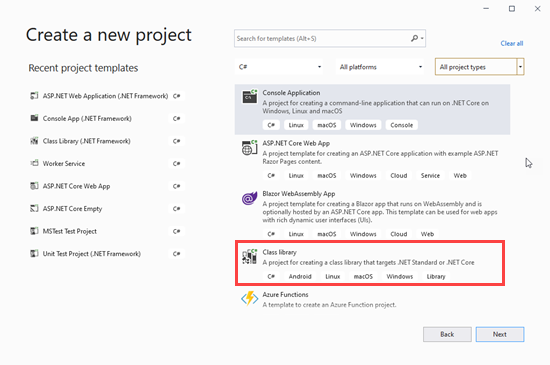The image size is (550, 365).
Task: Open the C# language filter dropdown
Action: (279, 67)
